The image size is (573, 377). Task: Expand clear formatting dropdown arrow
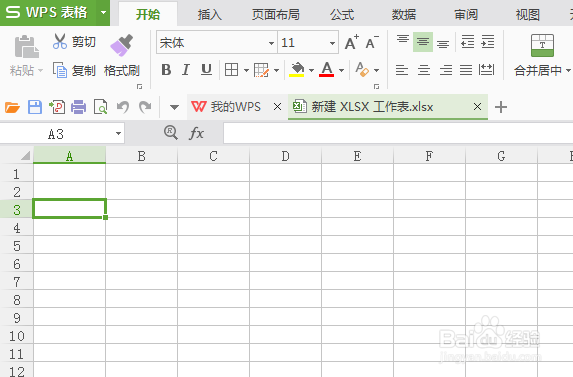tap(376, 70)
